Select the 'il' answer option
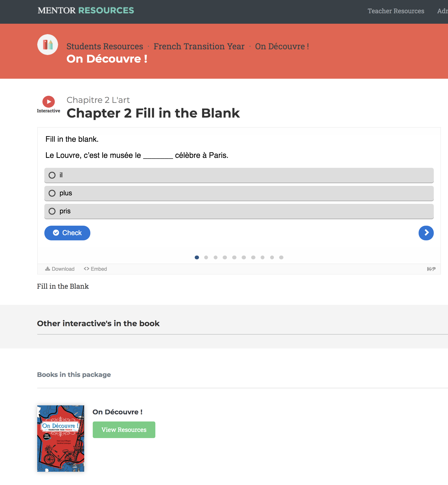Image resolution: width=448 pixels, height=485 pixels. pos(239,175)
